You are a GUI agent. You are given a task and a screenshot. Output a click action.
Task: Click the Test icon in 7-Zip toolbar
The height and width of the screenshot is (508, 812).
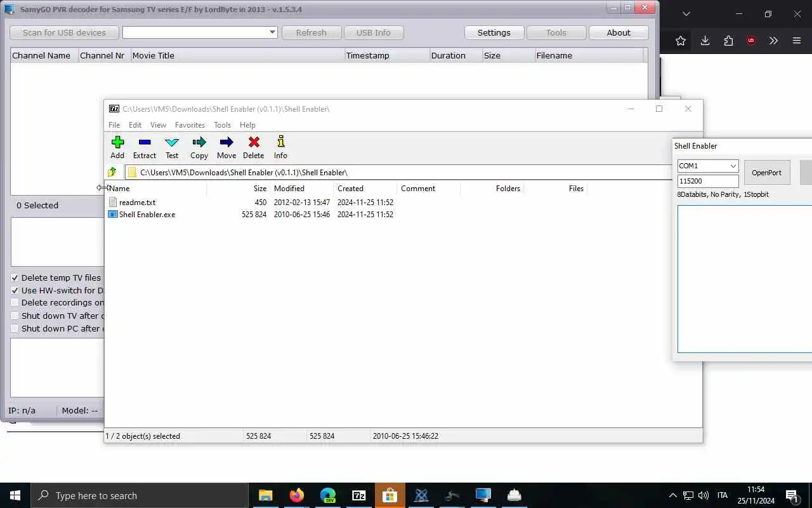pyautogui.click(x=172, y=142)
